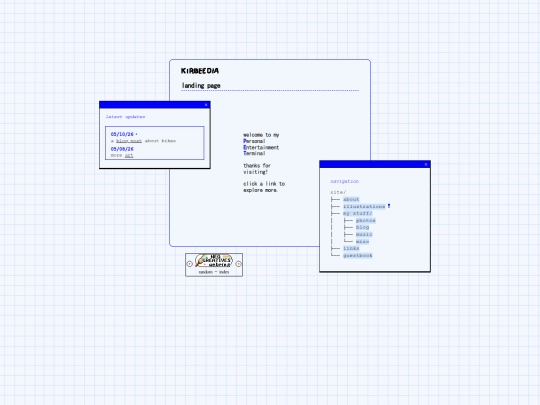This screenshot has width=540, height=405.
Task: Click the 'click a link to explore more.' text
Action: pyautogui.click(x=264, y=187)
